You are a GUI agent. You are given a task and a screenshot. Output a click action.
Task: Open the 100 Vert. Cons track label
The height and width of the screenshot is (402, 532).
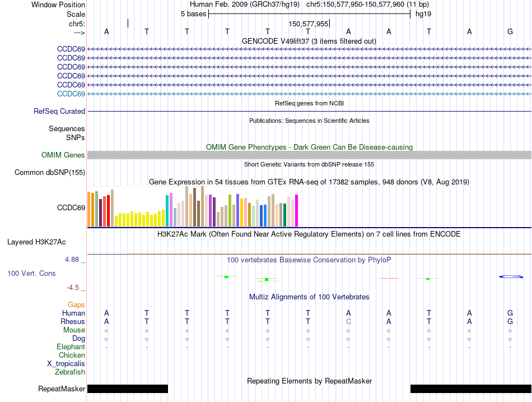point(31,273)
